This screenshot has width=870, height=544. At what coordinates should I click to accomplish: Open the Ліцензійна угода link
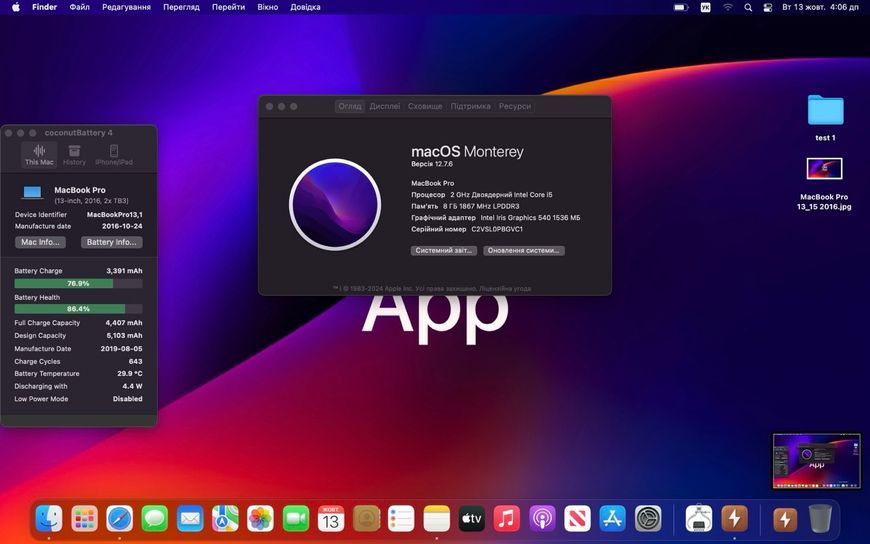coord(505,289)
